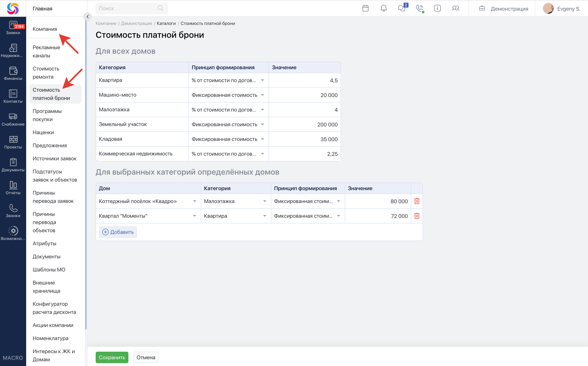The width and height of the screenshot is (588, 366).
Task: Delete the Квартал "Моменты" row
Action: [x=416, y=216]
